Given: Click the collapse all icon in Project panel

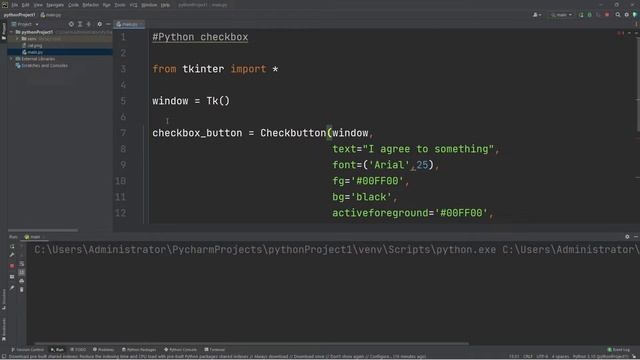Looking at the screenshot, I should click(x=89, y=24).
